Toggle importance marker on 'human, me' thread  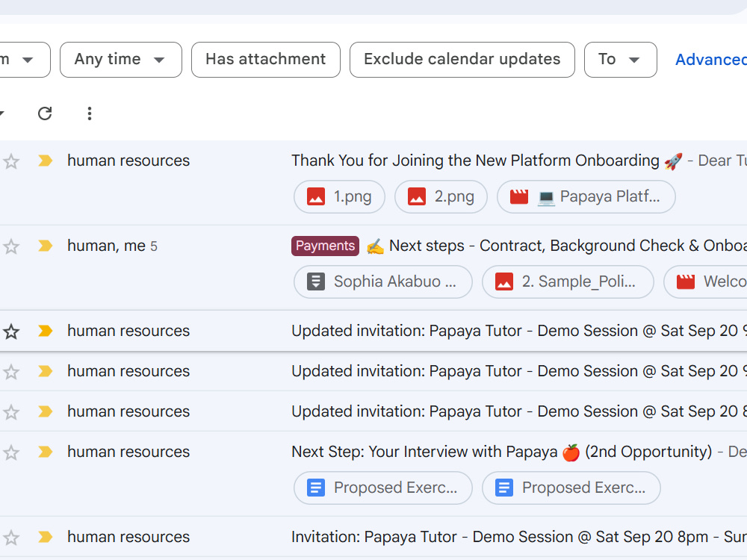(x=46, y=246)
